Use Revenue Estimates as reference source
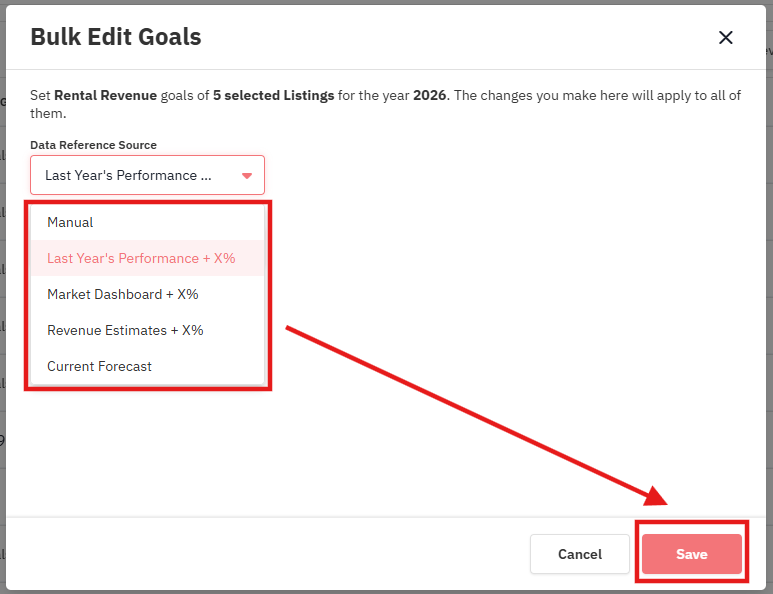Screen dimensions: 773x594 click(x=147, y=330)
